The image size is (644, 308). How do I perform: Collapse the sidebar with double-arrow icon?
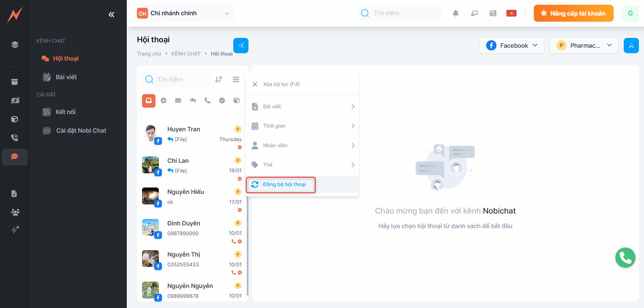tap(111, 15)
